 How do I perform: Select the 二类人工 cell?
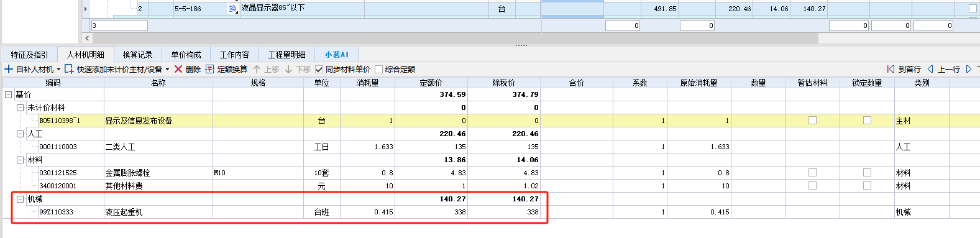tap(158, 147)
